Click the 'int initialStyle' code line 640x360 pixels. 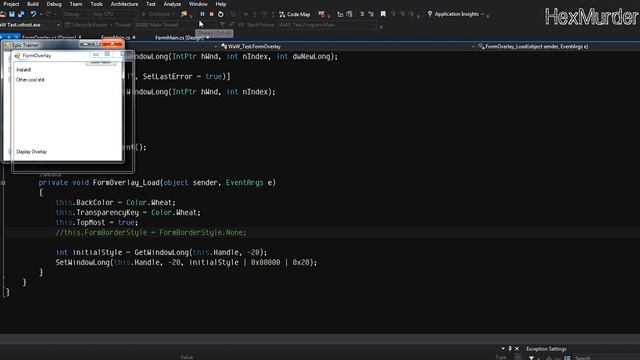161,253
